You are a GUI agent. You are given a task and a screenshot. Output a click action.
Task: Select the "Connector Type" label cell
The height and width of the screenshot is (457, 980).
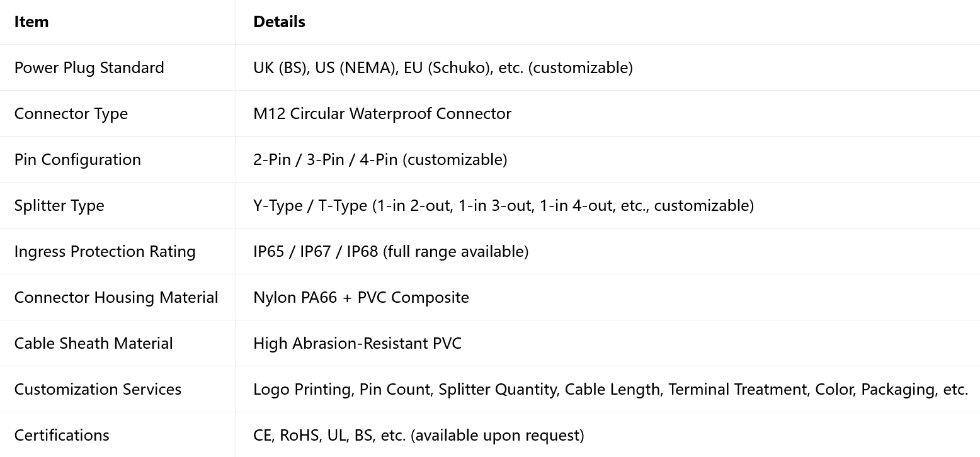(x=71, y=114)
